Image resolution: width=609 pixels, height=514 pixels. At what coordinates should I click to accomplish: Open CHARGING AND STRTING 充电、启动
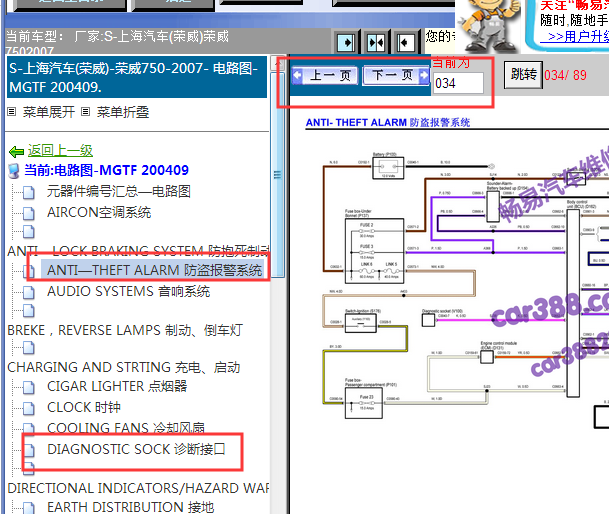[124, 367]
